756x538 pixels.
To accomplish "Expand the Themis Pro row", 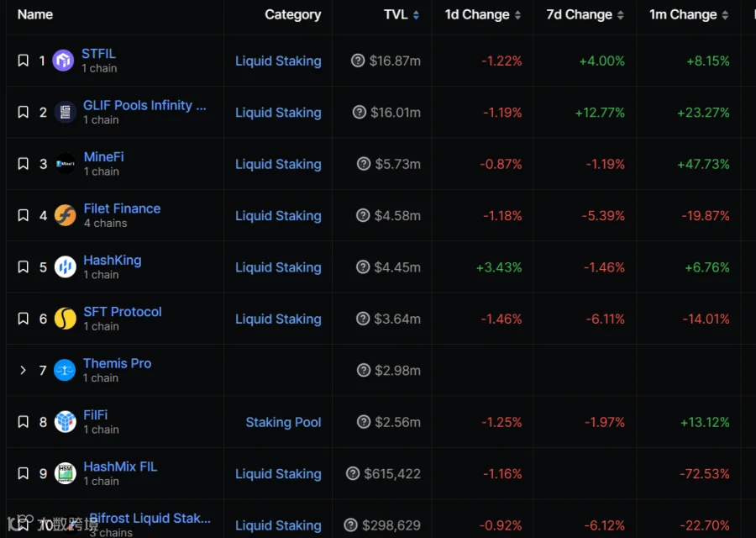I will (x=23, y=370).
